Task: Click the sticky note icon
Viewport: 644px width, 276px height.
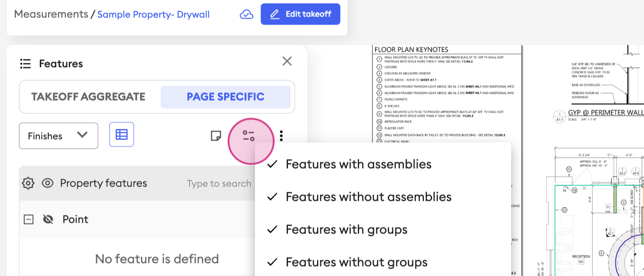Action: point(216,136)
